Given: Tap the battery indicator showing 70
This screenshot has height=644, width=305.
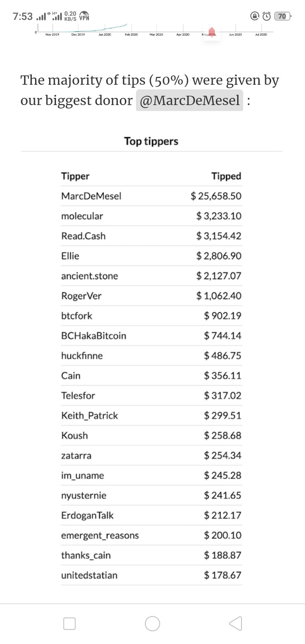Looking at the screenshot, I should 283,17.
